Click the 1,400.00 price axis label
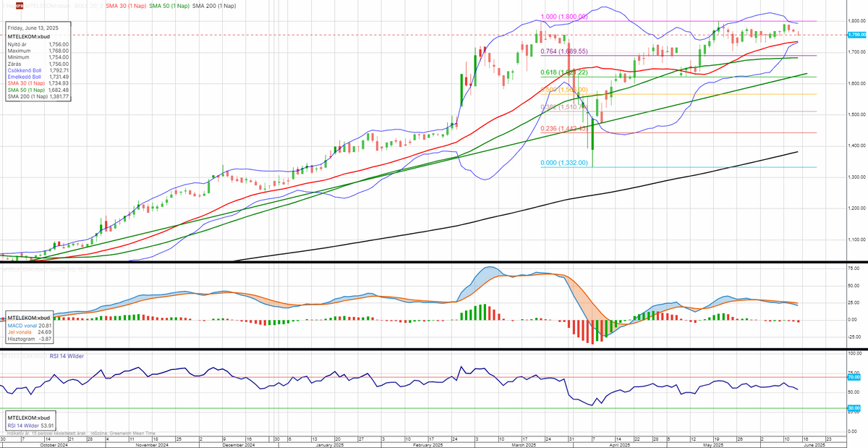This screenshot has width=868, height=448. 856,145
